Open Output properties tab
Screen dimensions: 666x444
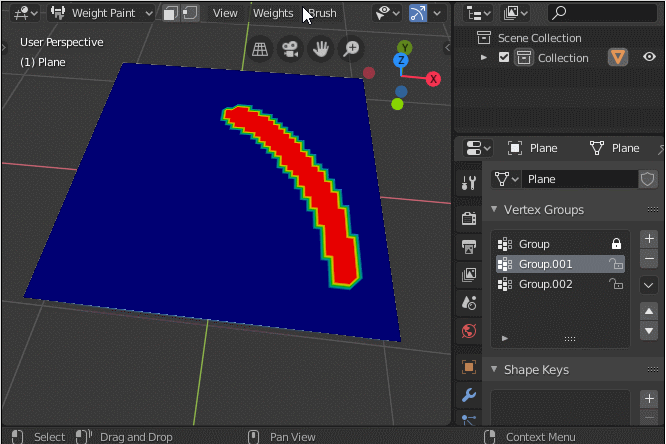pyautogui.click(x=468, y=247)
